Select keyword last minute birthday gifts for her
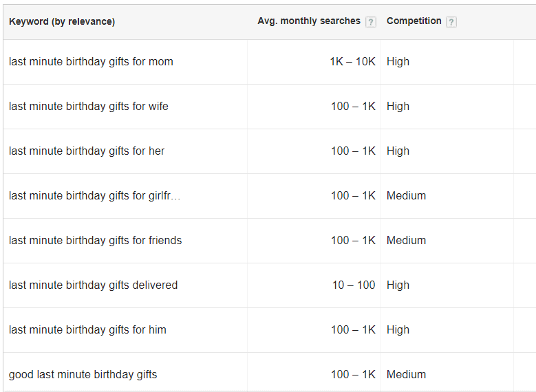This screenshot has height=392, width=536. [87, 151]
